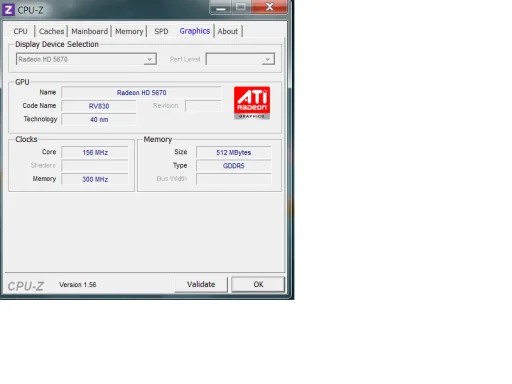Click the Shaders label

[x=43, y=165]
